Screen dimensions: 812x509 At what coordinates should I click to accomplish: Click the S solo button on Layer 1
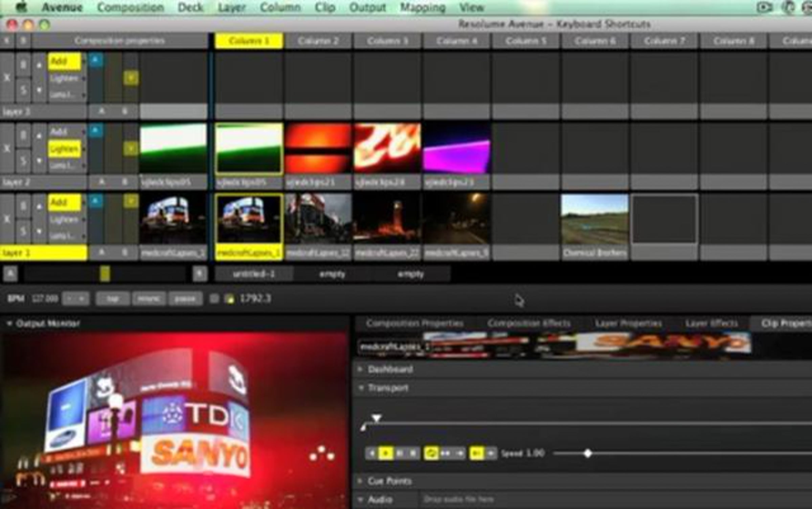click(x=23, y=231)
